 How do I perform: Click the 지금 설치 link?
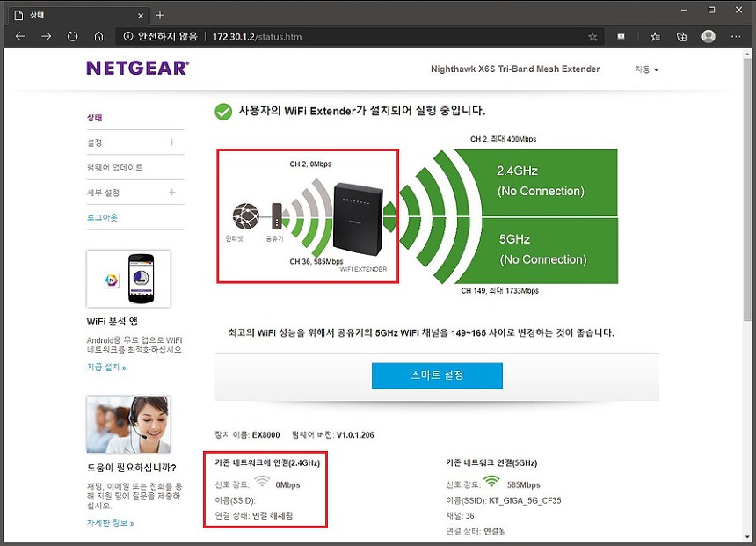pos(106,367)
